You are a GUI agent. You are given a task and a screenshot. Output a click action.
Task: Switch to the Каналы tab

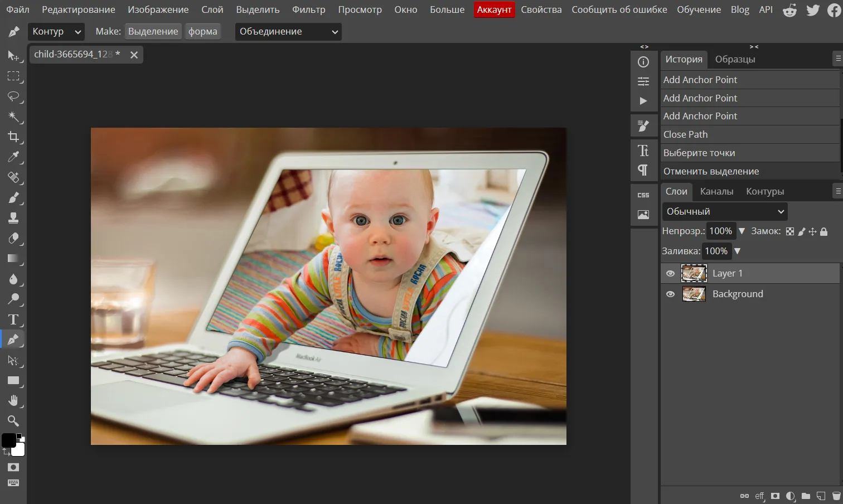(716, 191)
